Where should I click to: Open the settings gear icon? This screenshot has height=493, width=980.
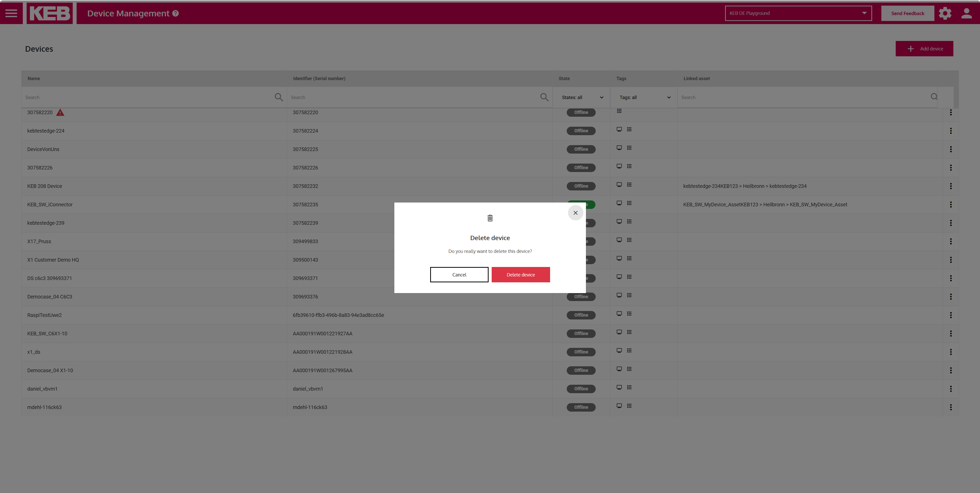(945, 13)
